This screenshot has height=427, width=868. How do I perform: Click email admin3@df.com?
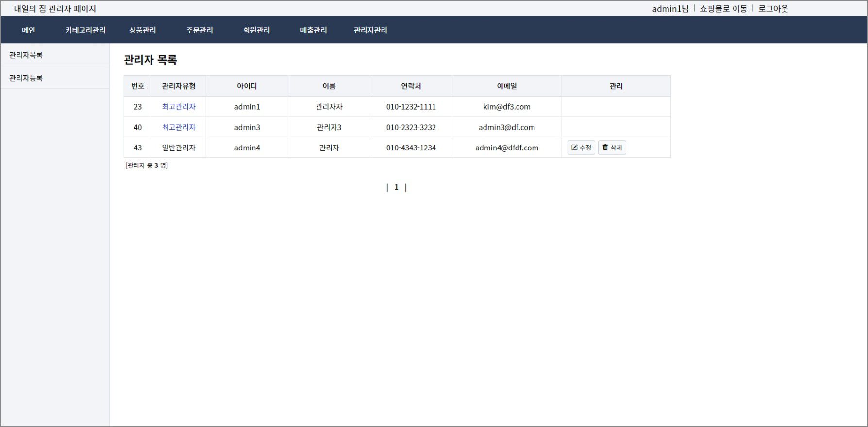coord(507,127)
